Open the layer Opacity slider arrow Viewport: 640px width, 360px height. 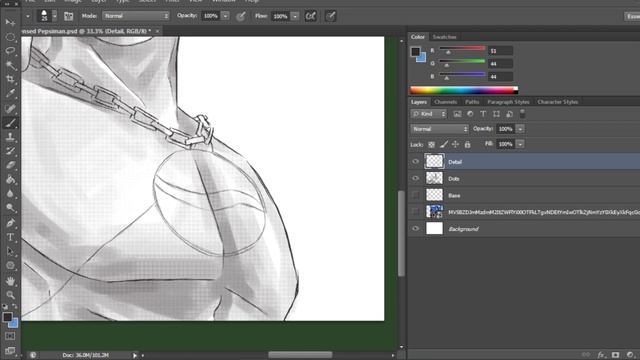[520, 129]
